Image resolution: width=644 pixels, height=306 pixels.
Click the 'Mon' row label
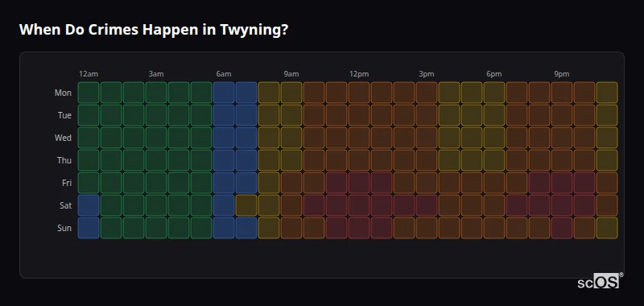tap(63, 93)
